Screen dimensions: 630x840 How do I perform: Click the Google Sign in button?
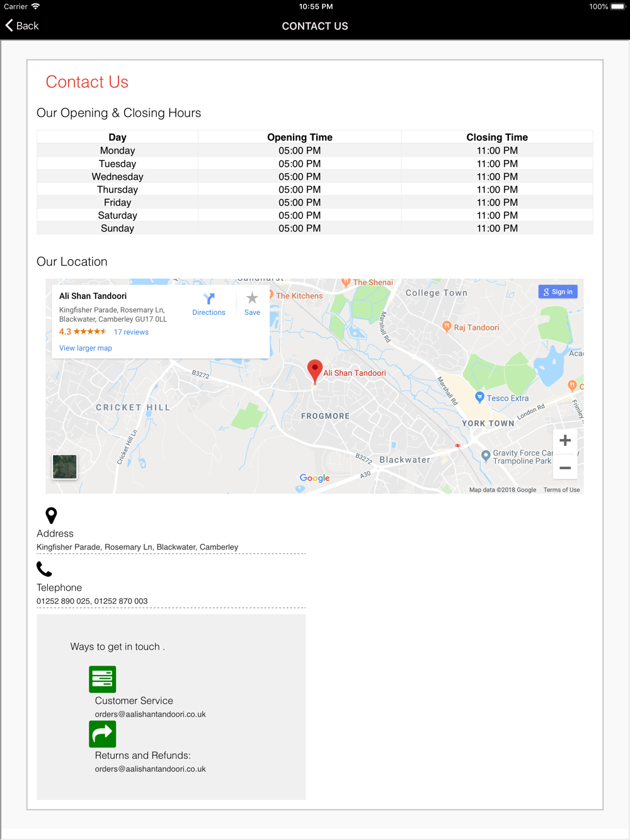(x=558, y=292)
